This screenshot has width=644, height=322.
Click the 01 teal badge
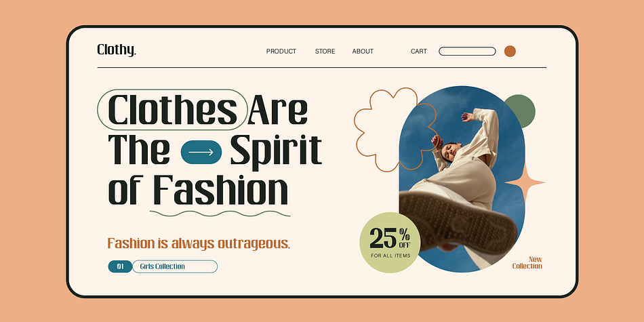pyautogui.click(x=120, y=266)
